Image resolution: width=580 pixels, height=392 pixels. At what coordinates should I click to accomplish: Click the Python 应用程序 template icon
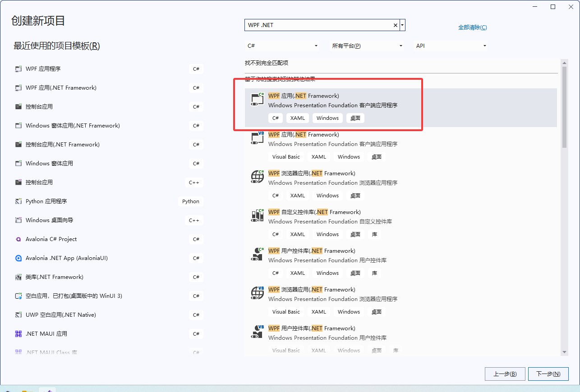18,201
